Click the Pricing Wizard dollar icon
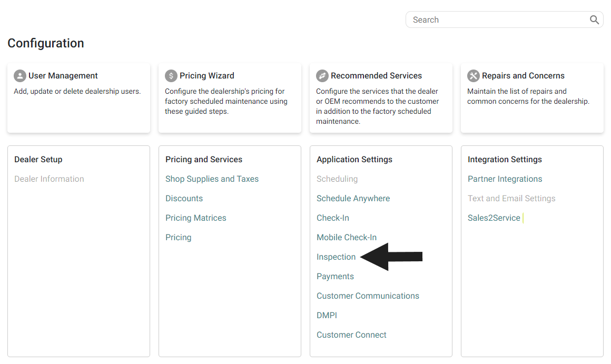This screenshot has width=611, height=364. coord(171,75)
